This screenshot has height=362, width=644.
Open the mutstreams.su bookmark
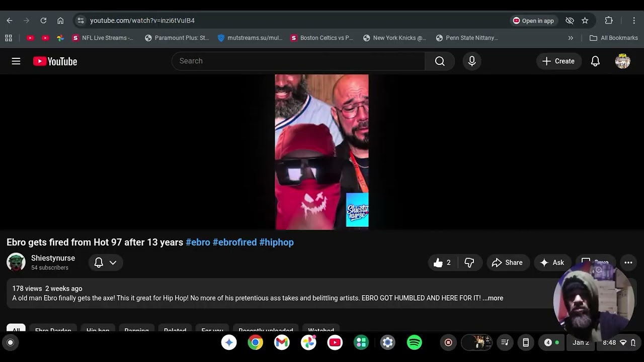click(250, 38)
